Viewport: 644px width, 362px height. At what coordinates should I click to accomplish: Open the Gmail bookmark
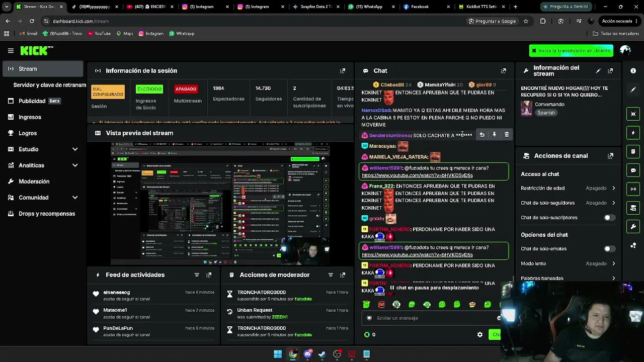coord(28,34)
